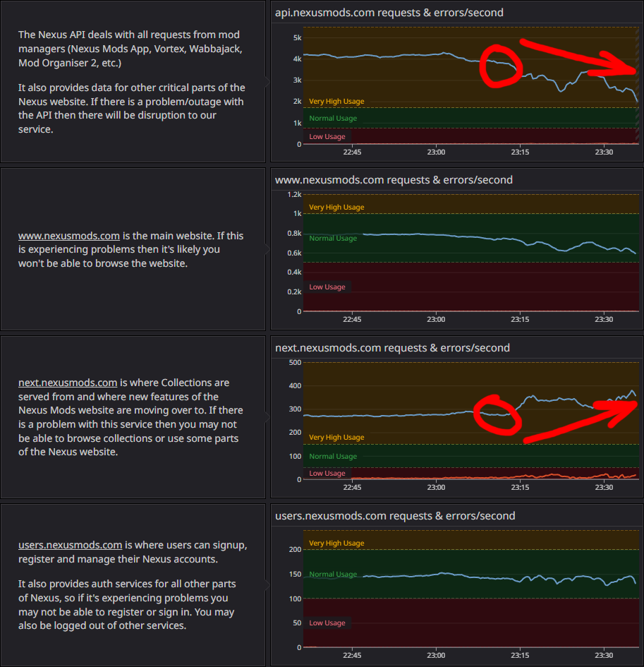
Task: Click the next.nexusmods.com requests & errors/second title
Action: pos(392,348)
